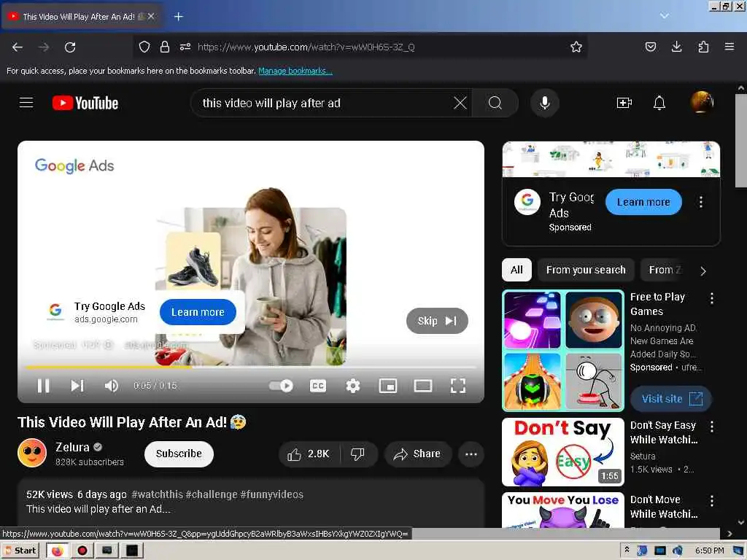
Task: Open Firefox application menu
Action: pos(729,47)
